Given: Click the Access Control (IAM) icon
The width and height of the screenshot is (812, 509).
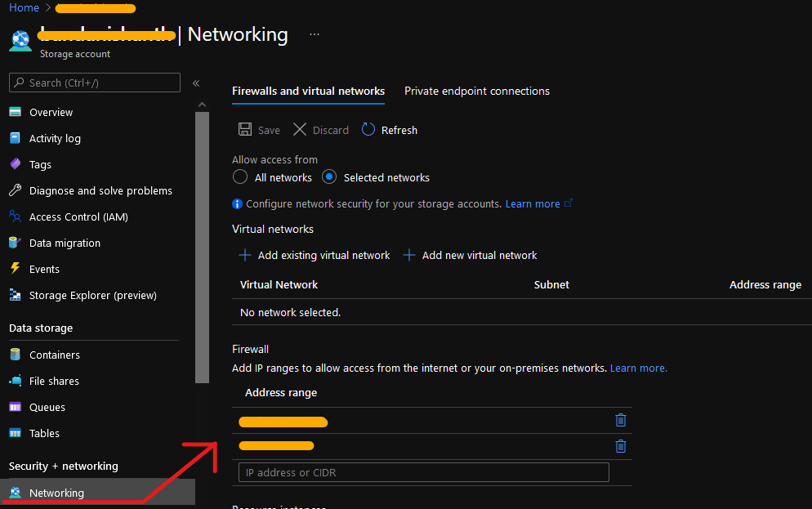Looking at the screenshot, I should [15, 217].
